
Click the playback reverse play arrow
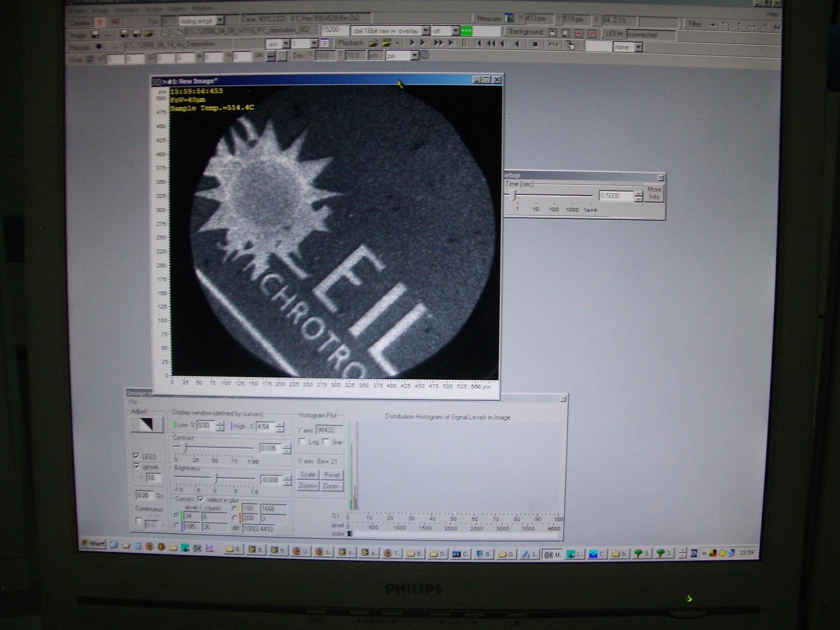pyautogui.click(x=517, y=44)
